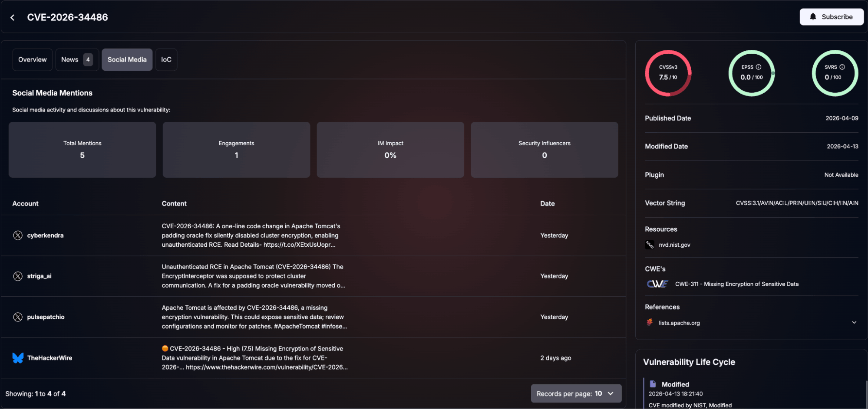Click the EPSS 0.0 score gauge
This screenshot has height=409, width=868.
(x=752, y=73)
